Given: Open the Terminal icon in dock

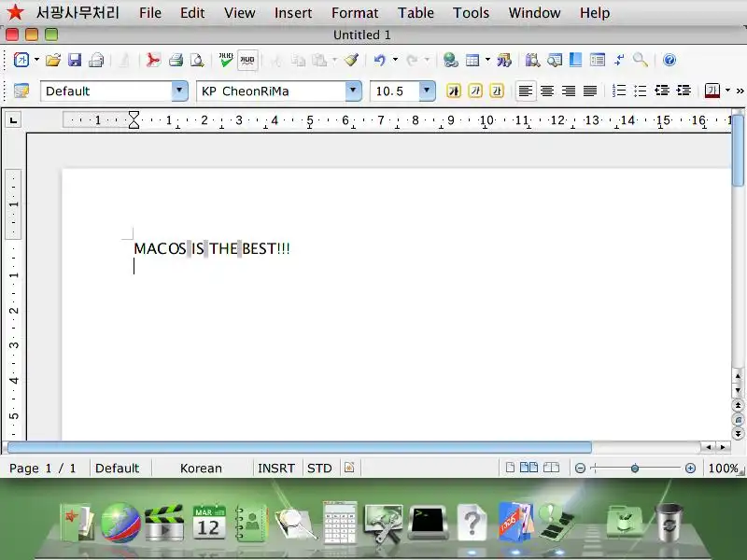Looking at the screenshot, I should (428, 523).
